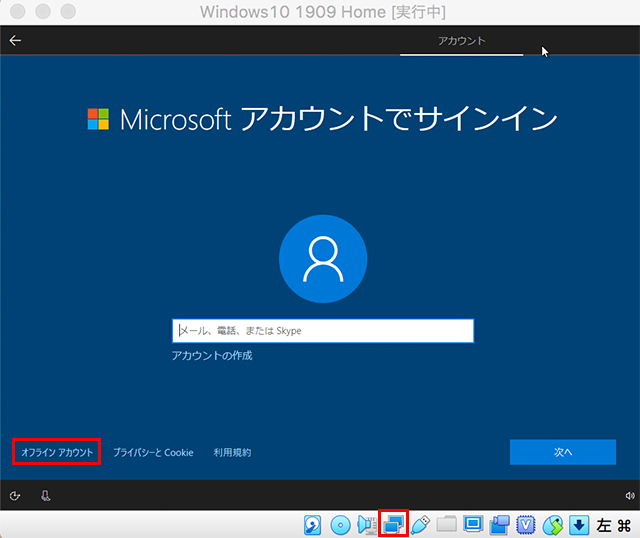Choose オフライン アカウント option

click(x=57, y=452)
